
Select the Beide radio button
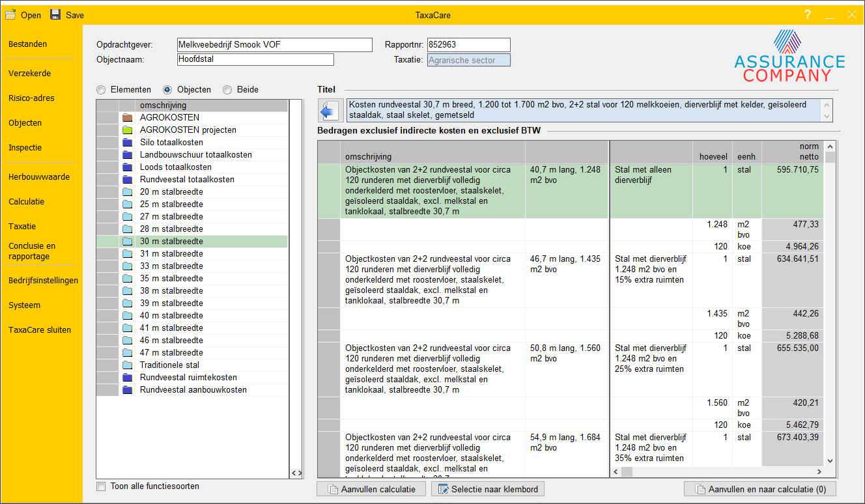pyautogui.click(x=227, y=90)
